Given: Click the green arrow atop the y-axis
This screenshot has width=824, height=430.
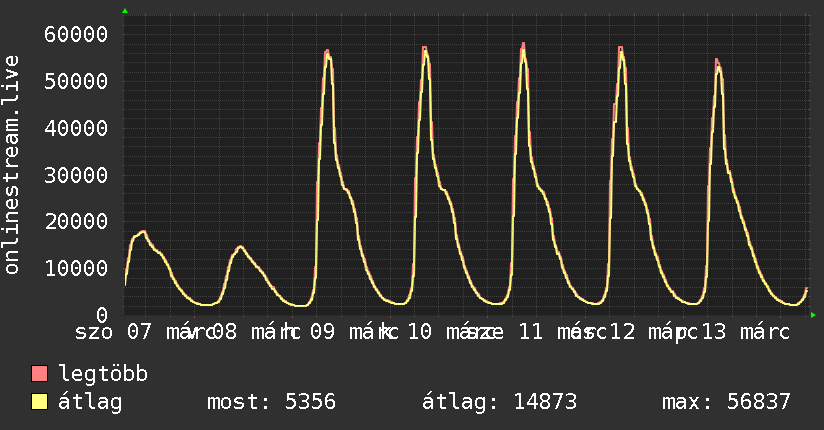Looking at the screenshot, I should 125,11.
